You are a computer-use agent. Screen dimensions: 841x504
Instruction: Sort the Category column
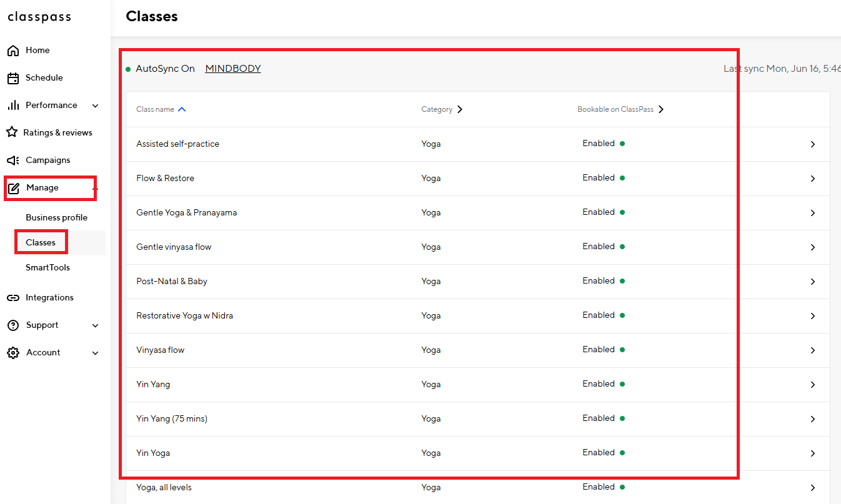(442, 109)
